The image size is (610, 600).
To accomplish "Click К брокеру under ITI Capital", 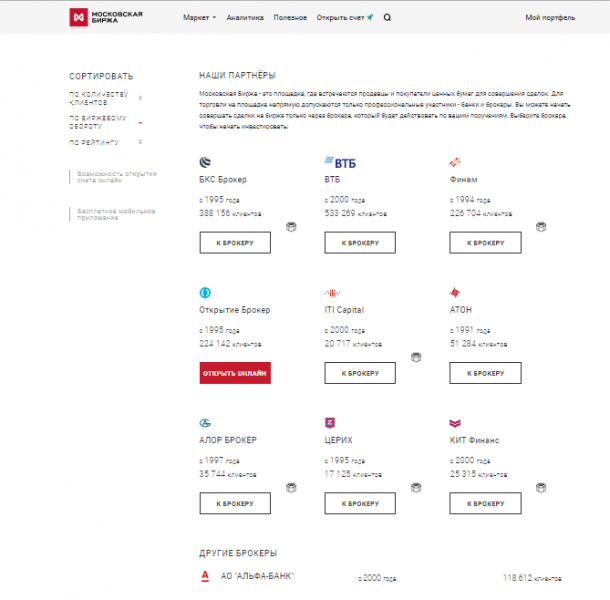I will 360,373.
